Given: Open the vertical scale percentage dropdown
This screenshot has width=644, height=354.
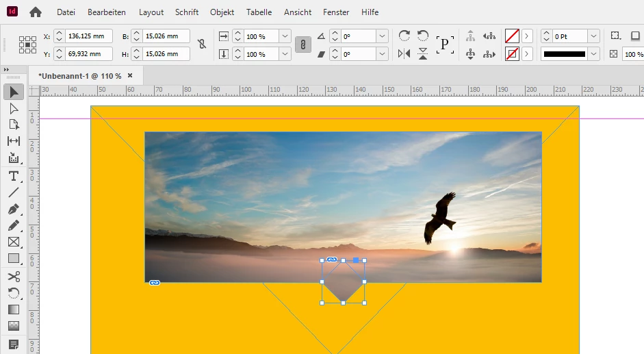Looking at the screenshot, I should [285, 54].
